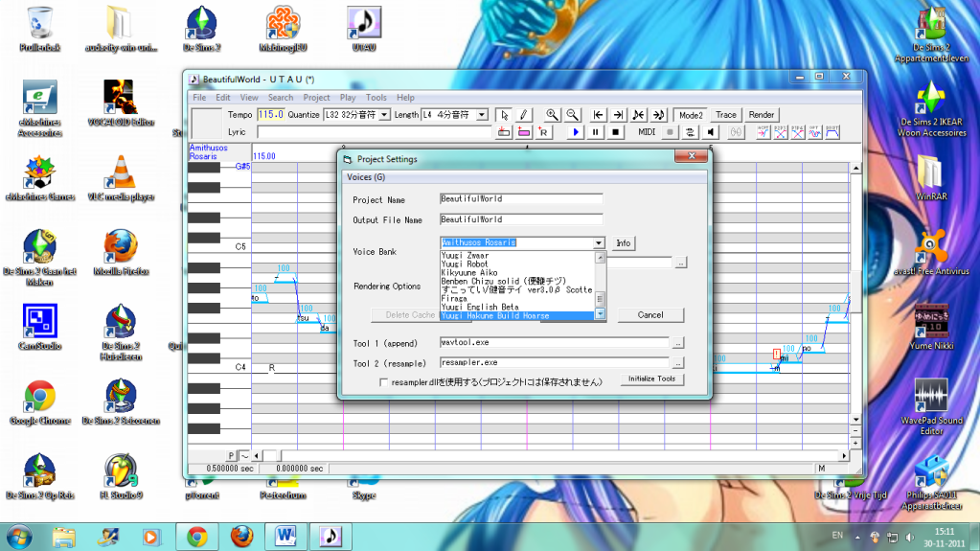Toggle the Mode2 button
This screenshot has width=980, height=551.
(x=691, y=115)
